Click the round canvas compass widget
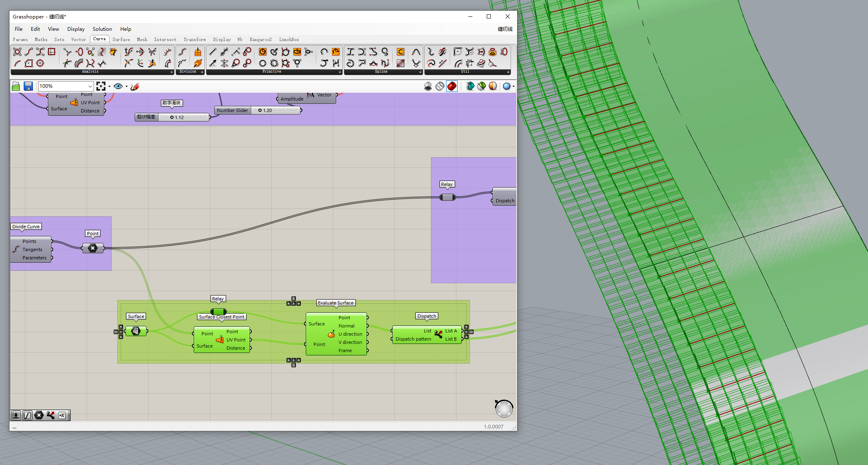This screenshot has width=868, height=465. (x=504, y=408)
